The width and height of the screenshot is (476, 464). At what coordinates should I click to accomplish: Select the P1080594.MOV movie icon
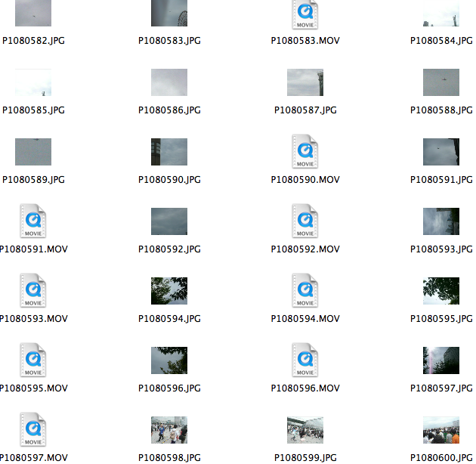click(x=305, y=290)
